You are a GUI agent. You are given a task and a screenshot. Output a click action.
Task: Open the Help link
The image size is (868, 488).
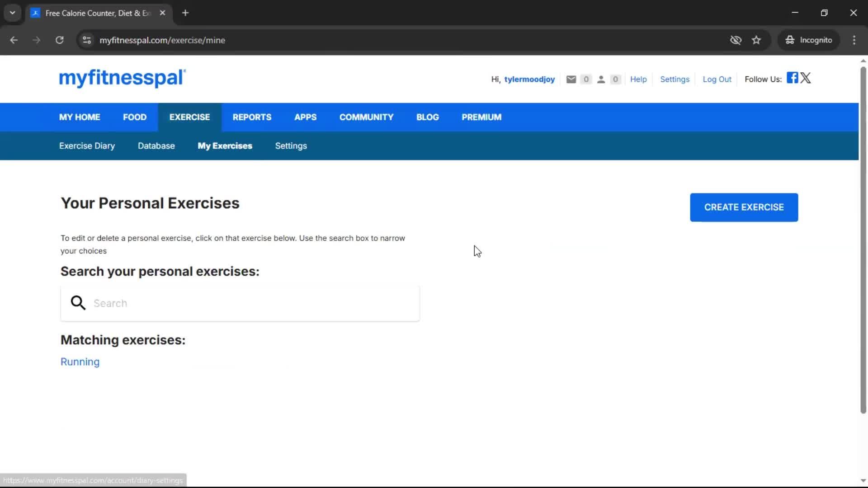[x=638, y=80]
